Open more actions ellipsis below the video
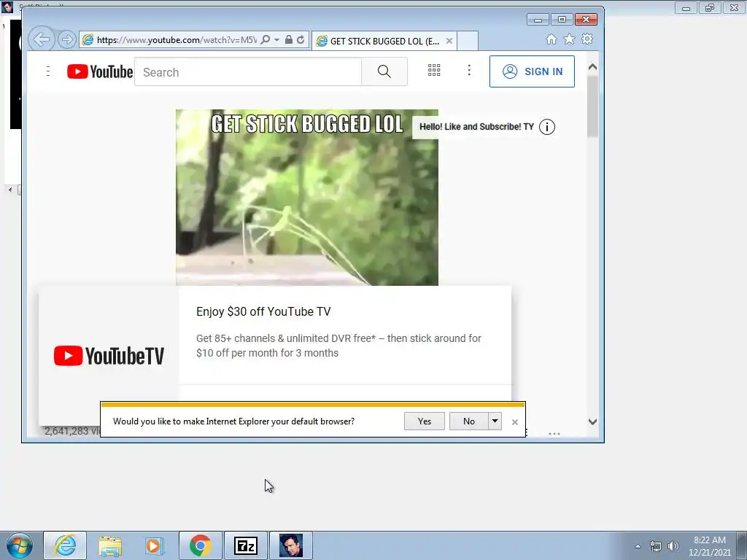The image size is (747, 560). [x=554, y=434]
